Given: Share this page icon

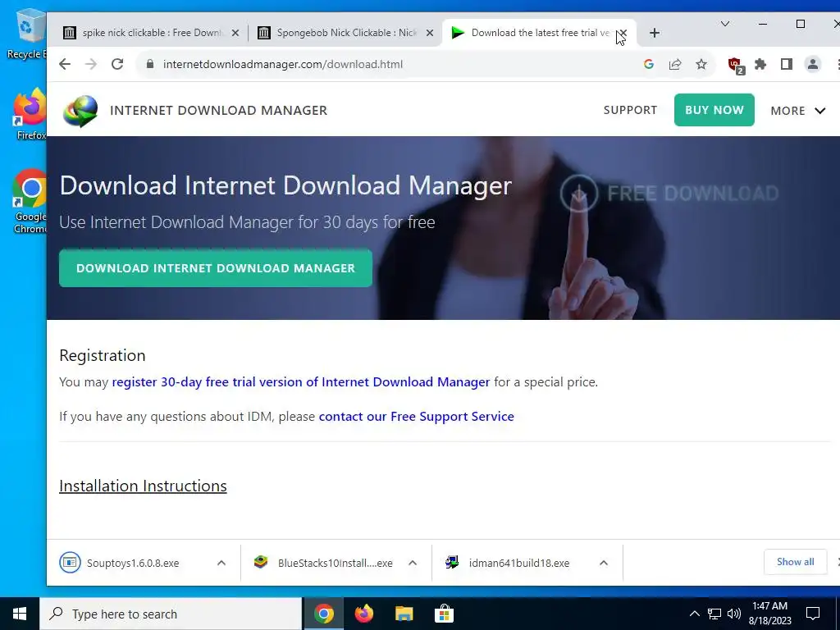Looking at the screenshot, I should (x=675, y=64).
